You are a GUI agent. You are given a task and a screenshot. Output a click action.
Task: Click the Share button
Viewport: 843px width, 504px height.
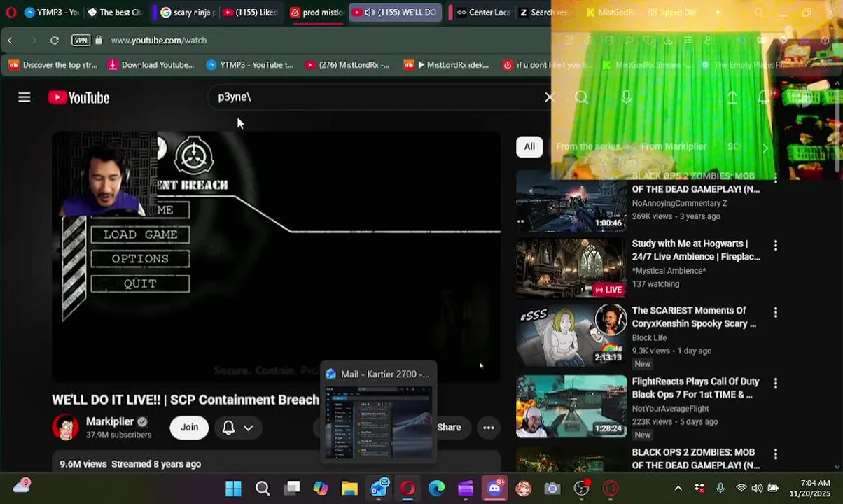[449, 428]
